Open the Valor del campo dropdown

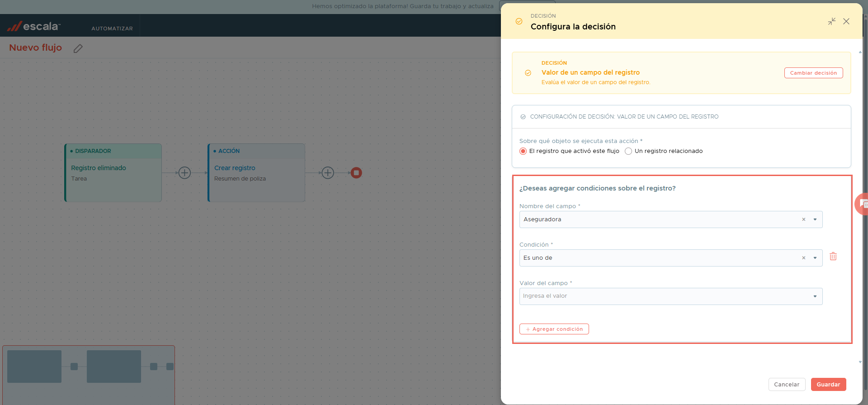671,296
